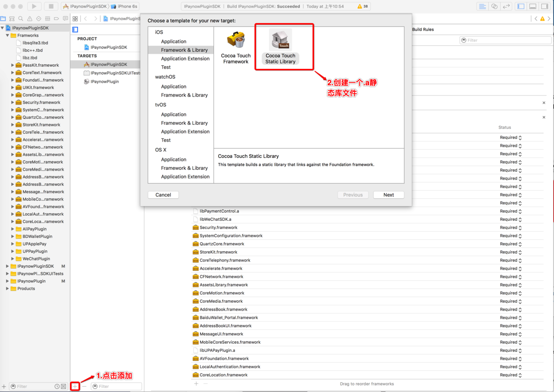Viewport: 554px width, 392px height.
Task: Choose the iPhone 6s run destination
Action: point(124,6)
